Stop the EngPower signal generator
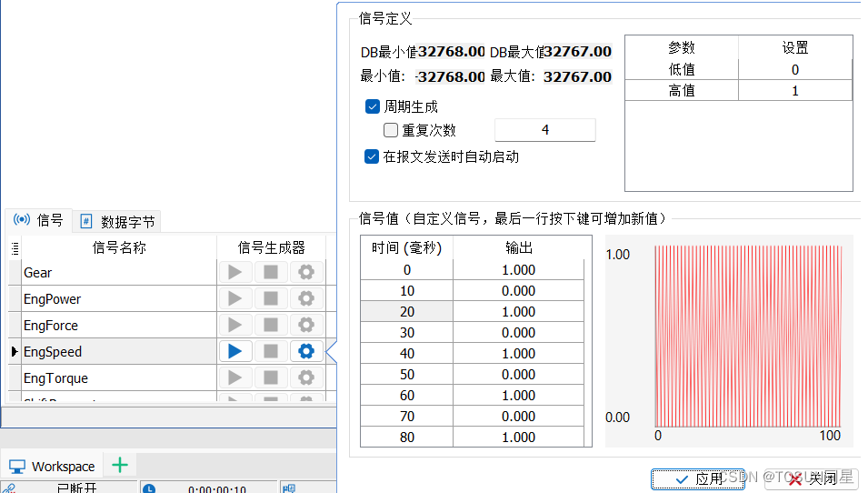 pyautogui.click(x=271, y=298)
